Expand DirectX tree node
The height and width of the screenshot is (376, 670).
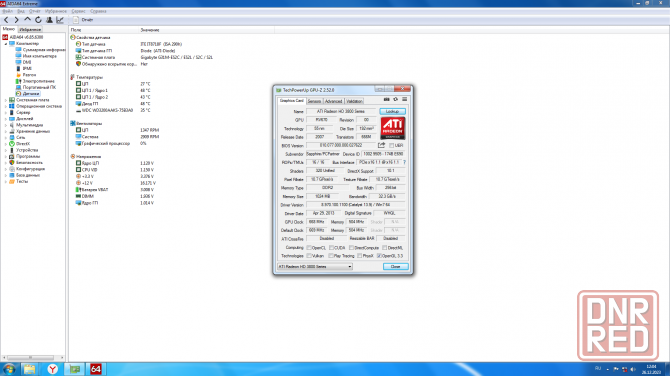[x=6, y=144]
